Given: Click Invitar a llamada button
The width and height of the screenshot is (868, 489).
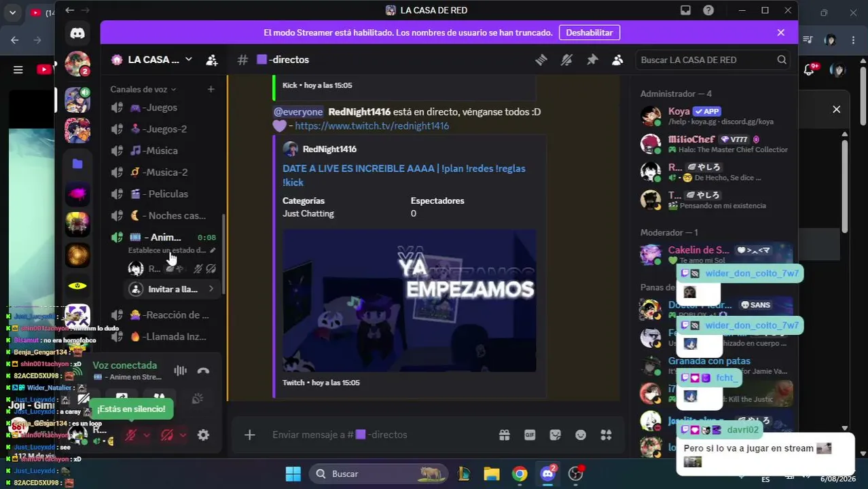Looking at the screenshot, I should point(173,289).
